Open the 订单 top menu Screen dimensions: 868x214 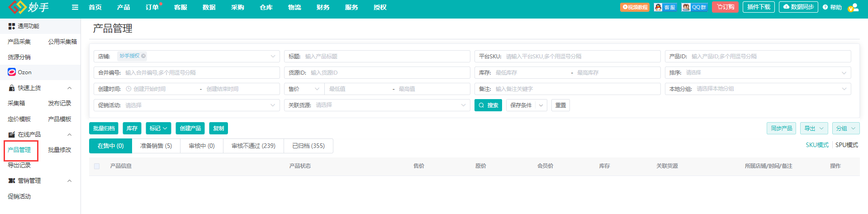point(152,7)
